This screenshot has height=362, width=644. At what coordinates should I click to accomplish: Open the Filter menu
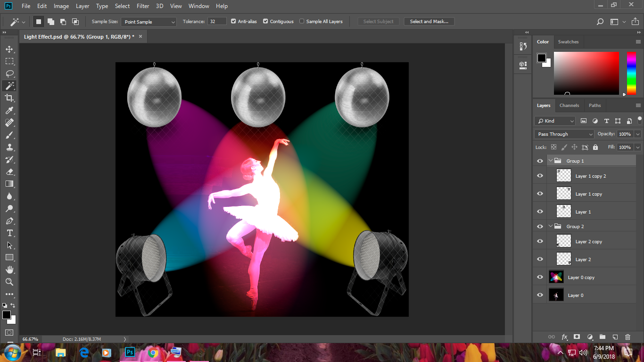point(143,6)
